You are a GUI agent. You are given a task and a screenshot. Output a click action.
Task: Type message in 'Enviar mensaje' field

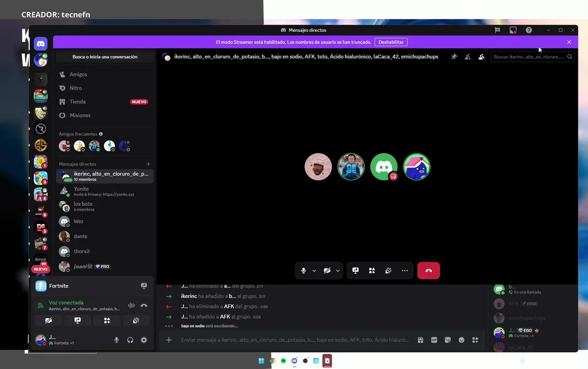pos(295,340)
